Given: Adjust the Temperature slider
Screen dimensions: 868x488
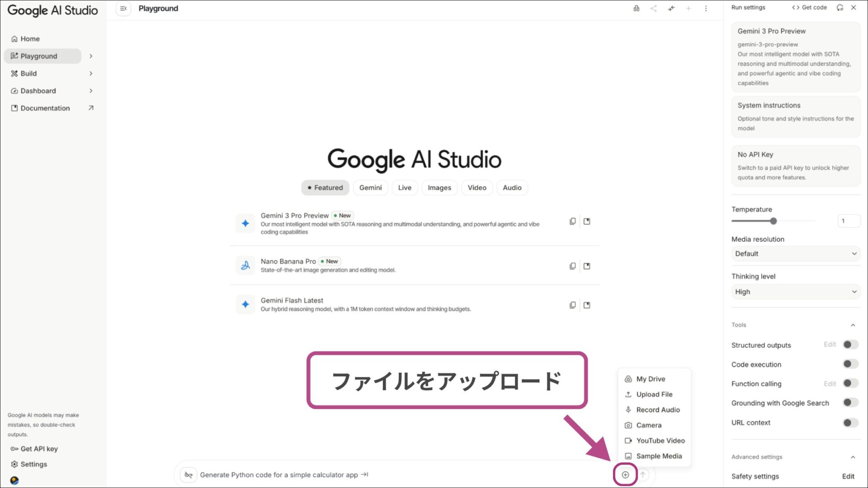Looking at the screenshot, I should tap(773, 221).
